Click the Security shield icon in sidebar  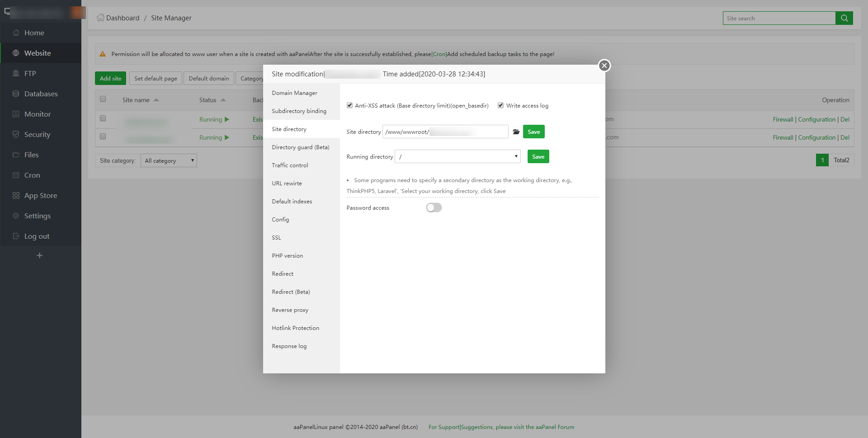16,135
